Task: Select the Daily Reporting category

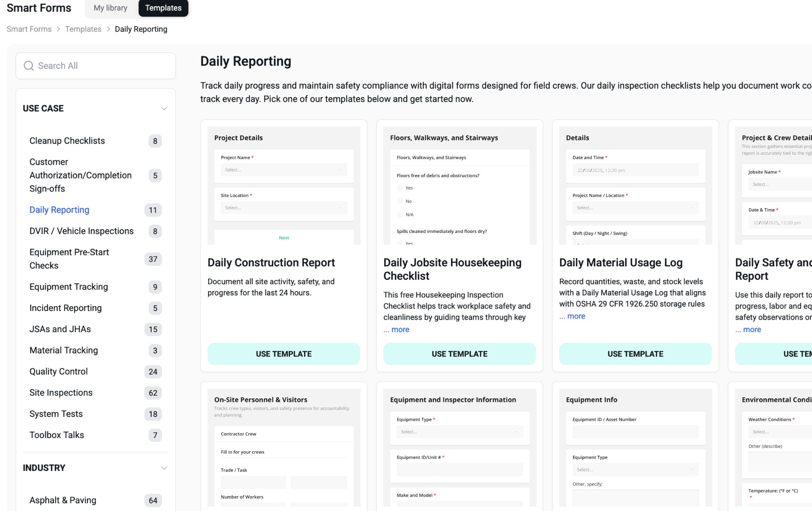Action: (96, 210)
